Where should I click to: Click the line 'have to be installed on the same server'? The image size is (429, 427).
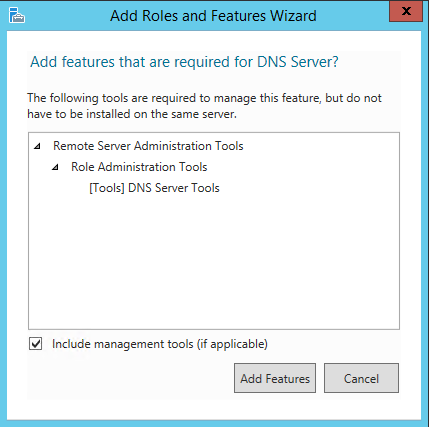pyautogui.click(x=132, y=114)
